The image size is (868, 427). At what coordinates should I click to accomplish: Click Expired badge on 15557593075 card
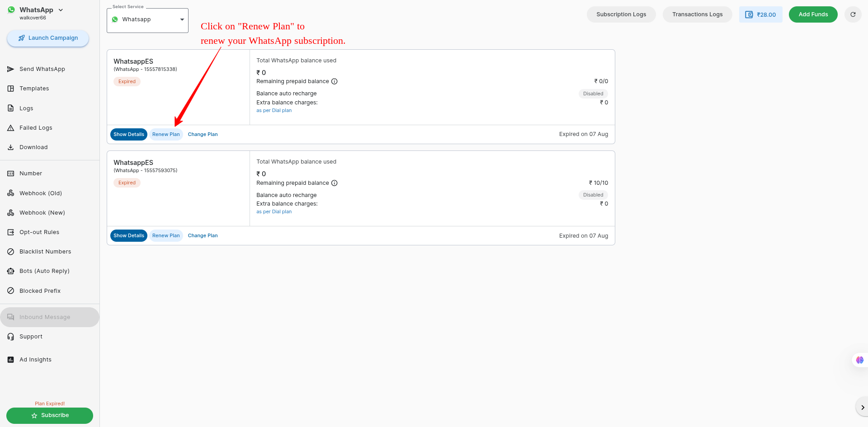tap(127, 183)
